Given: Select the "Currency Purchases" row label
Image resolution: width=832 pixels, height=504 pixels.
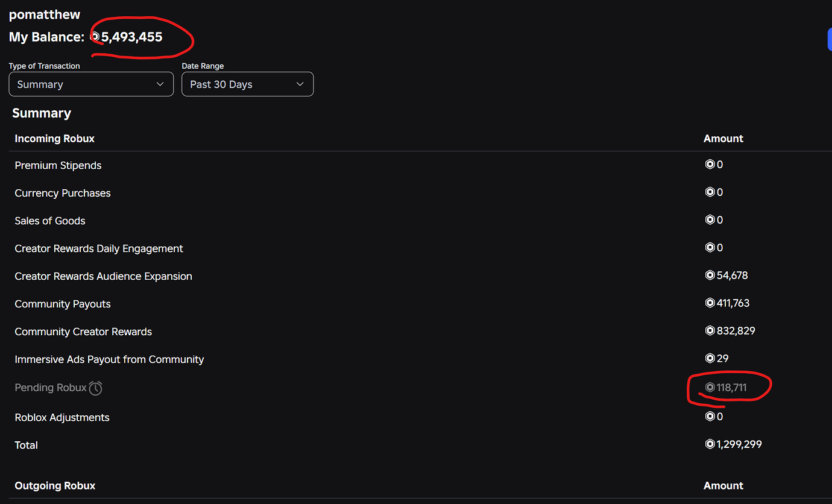Looking at the screenshot, I should pos(63,193).
